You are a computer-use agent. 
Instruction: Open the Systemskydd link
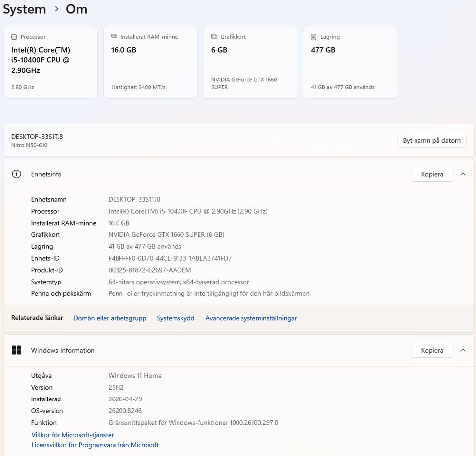point(176,318)
